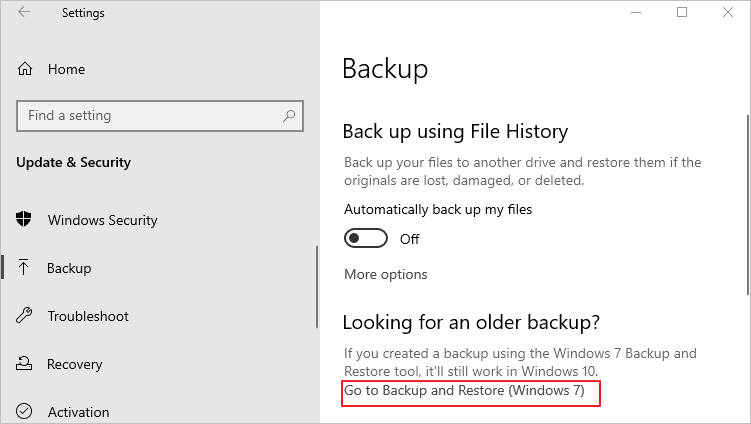Go to Home settings page
This screenshot has width=751, height=424.
click(66, 69)
